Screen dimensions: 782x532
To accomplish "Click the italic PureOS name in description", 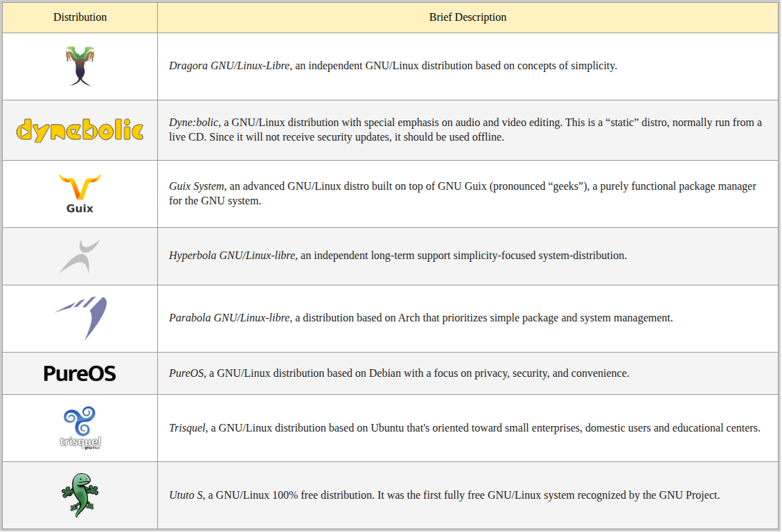I will click(186, 373).
